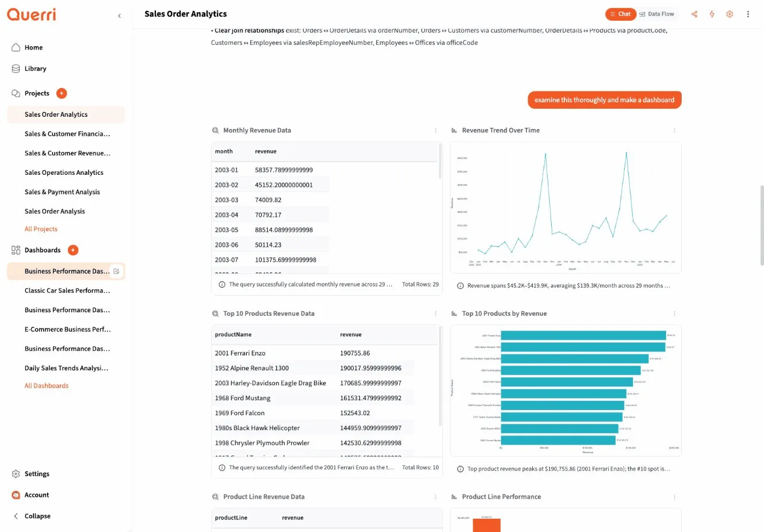This screenshot has height=532, width=764.
Task: Open the Daily Sales Trends Analysis dashboard
Action: pos(66,368)
